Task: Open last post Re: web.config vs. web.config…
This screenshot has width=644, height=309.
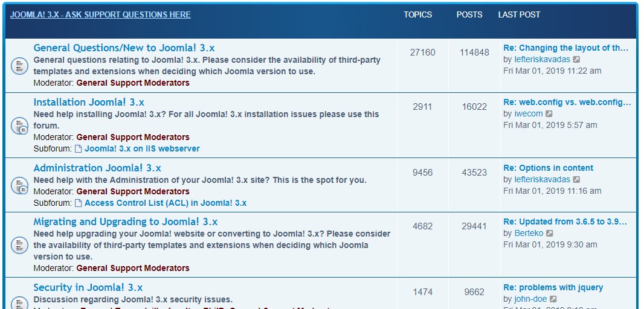Action: (x=567, y=102)
